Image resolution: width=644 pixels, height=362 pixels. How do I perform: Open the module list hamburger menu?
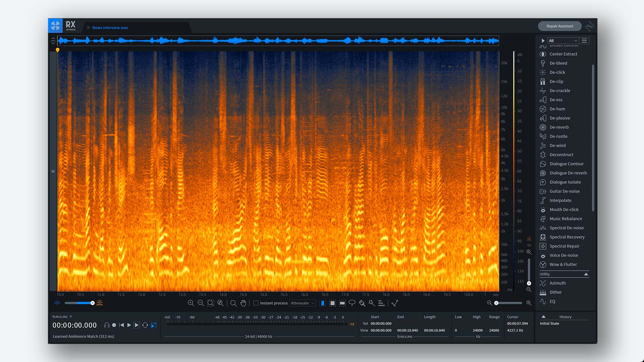(584, 41)
